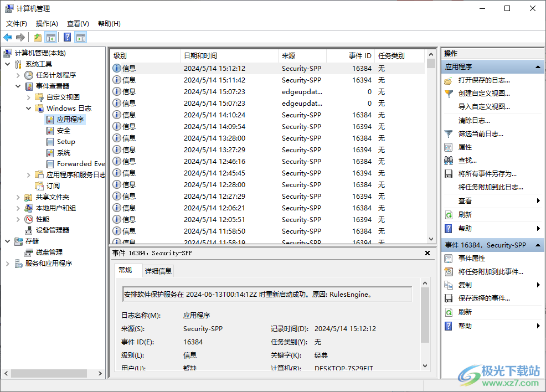Click the Forward arrow toolbar icon
Viewport: 546px width, 392px height.
coord(20,37)
